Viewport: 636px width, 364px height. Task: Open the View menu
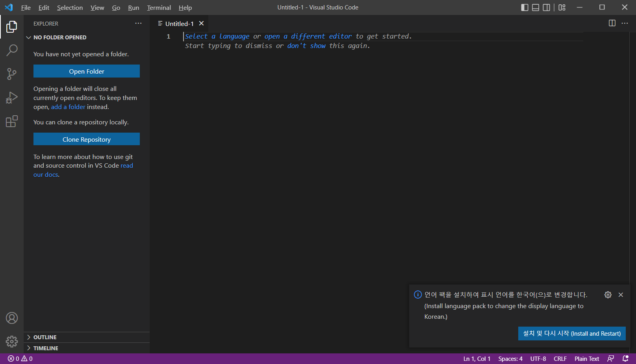point(97,7)
